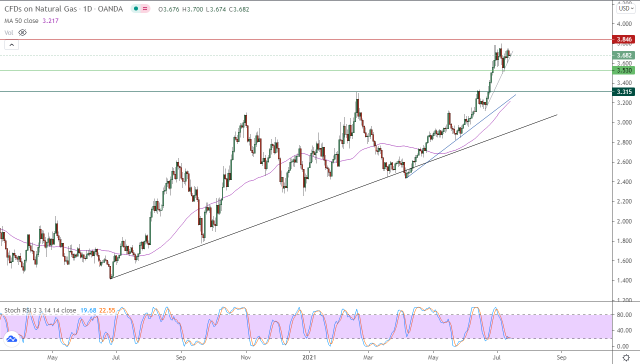Click the 2.200 price axis label
The image size is (640, 364).
tap(624, 201)
